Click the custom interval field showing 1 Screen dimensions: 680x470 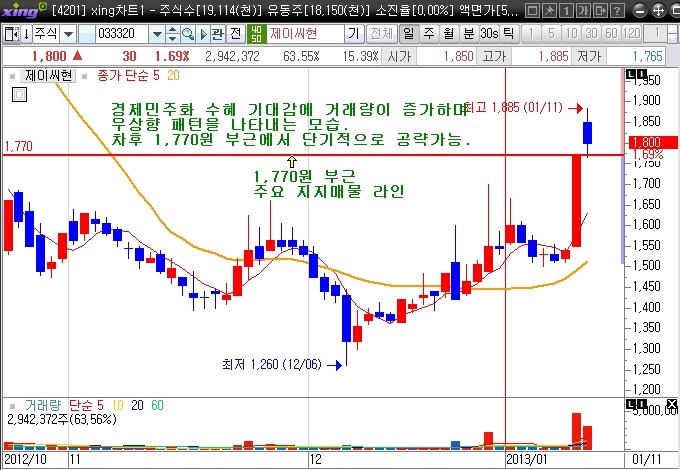655,34
